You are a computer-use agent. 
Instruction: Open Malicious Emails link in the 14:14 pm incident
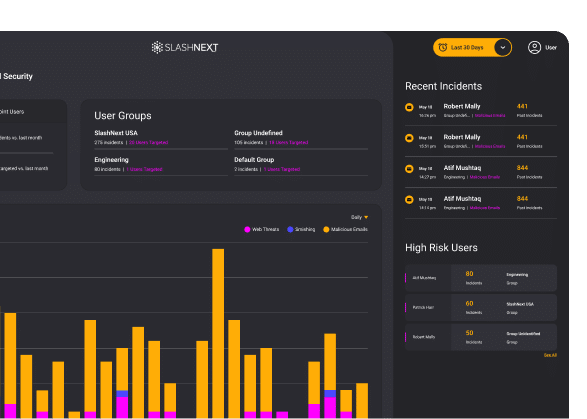[x=485, y=208]
